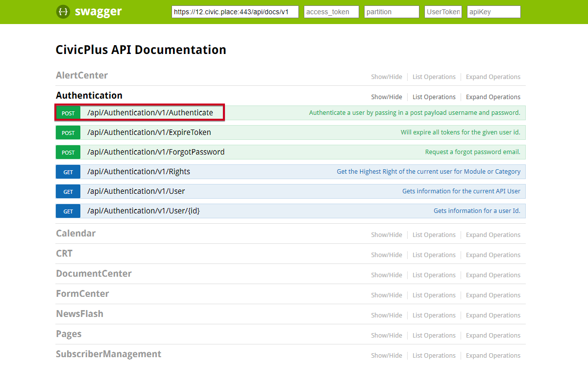Open /api/Authentication/v1/Rights endpoint
This screenshot has height=367, width=588.
click(139, 172)
